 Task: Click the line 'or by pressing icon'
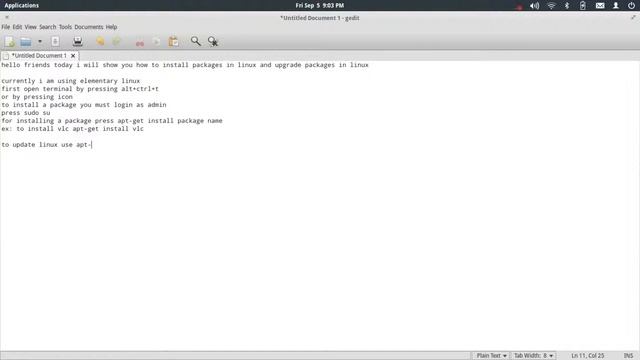click(x=37, y=97)
